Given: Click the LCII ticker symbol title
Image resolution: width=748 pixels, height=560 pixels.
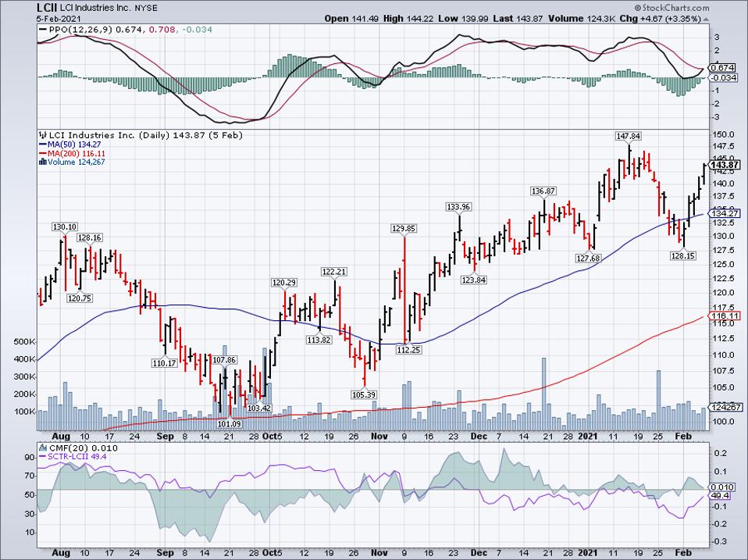Looking at the screenshot, I should click(x=48, y=8).
